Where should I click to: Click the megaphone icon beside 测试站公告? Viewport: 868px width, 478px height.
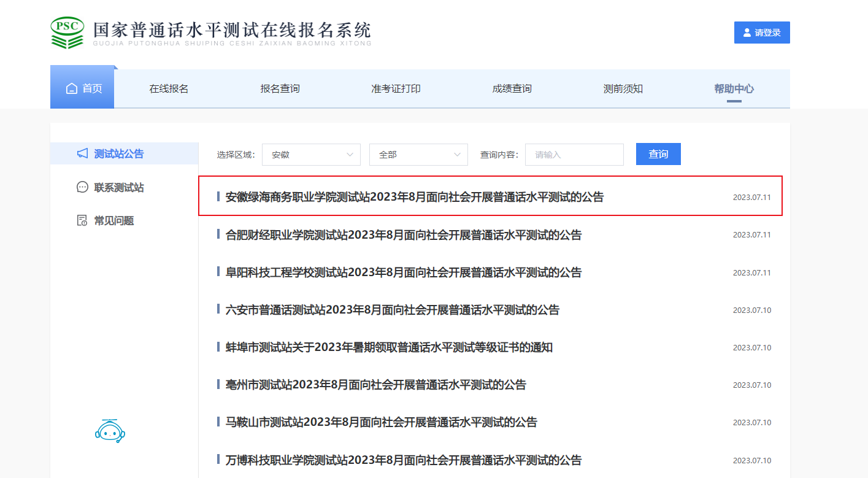pos(82,153)
